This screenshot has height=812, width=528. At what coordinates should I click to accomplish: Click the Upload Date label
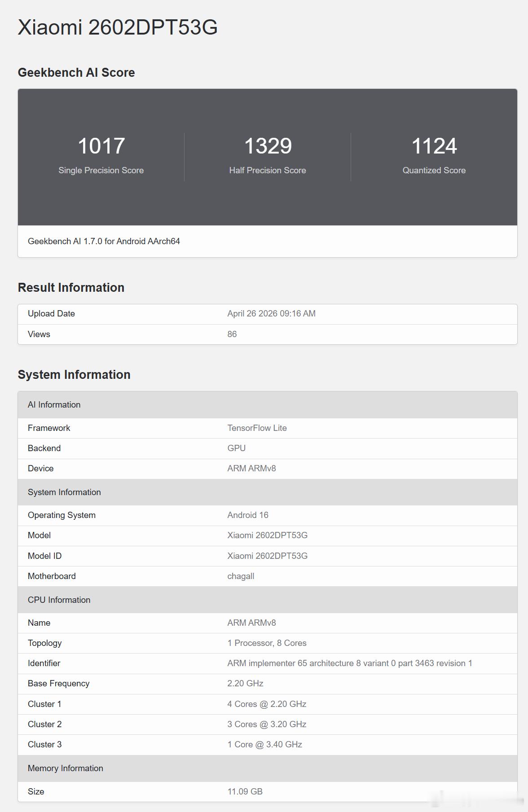51,313
